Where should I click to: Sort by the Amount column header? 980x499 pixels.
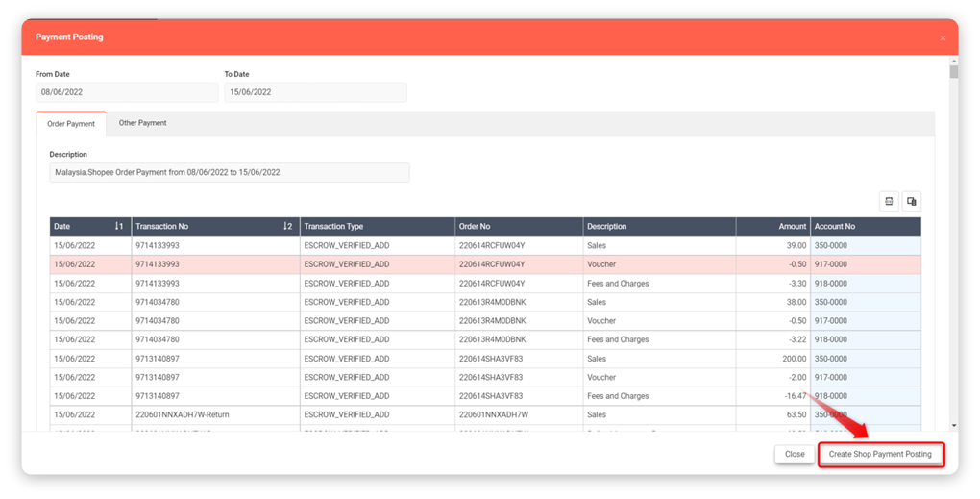pos(773,227)
